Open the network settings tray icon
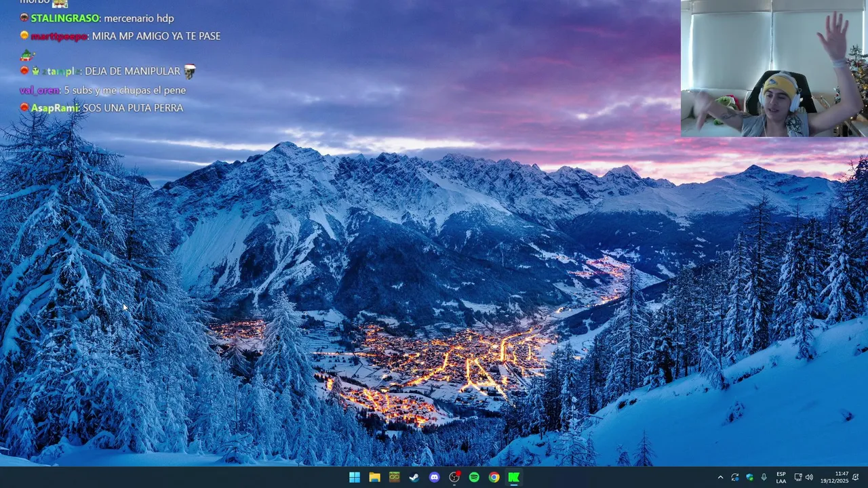868x488 pixels. pyautogui.click(x=798, y=477)
